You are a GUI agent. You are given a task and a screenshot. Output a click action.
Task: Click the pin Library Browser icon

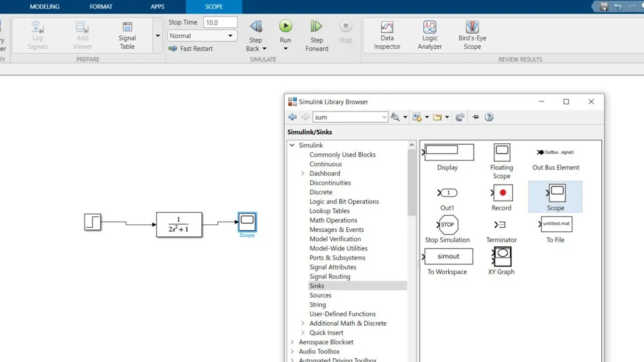click(475, 117)
